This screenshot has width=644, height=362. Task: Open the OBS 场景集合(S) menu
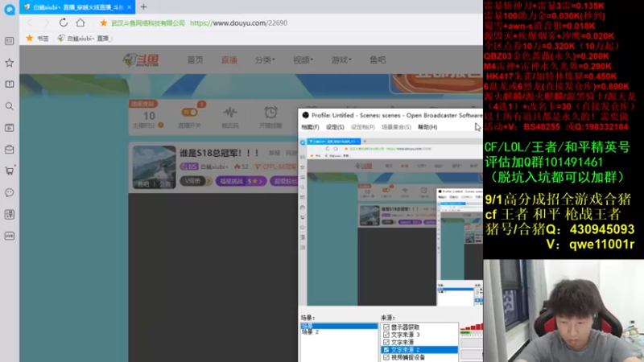coord(396,127)
